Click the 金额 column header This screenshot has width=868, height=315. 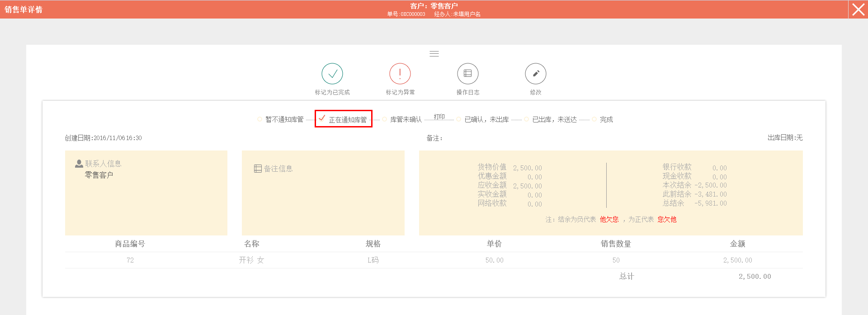pyautogui.click(x=737, y=244)
